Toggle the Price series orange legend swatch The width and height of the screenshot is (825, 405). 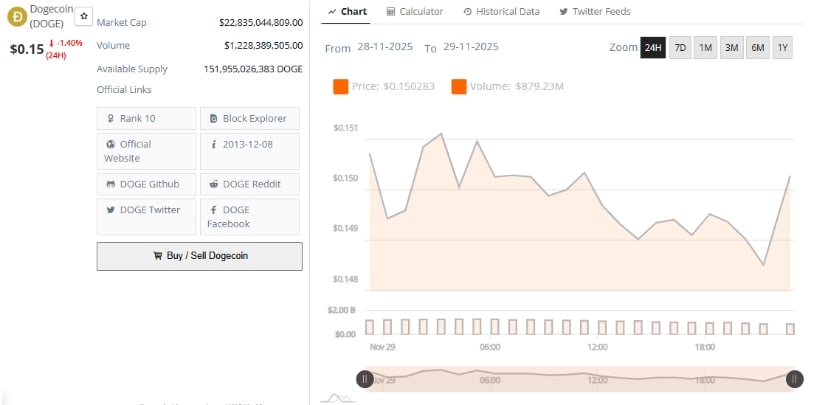click(340, 87)
